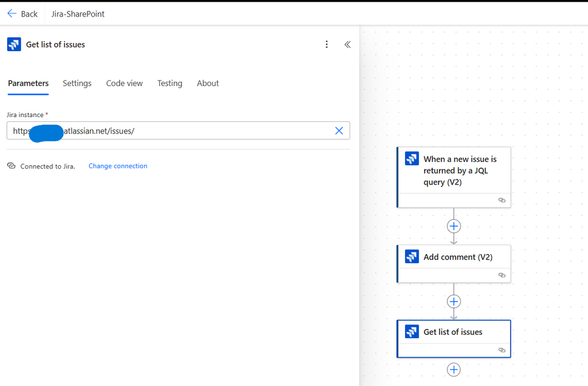Image resolution: width=588 pixels, height=386 pixels.
Task: Select the Add comment (V2) action card
Action: (x=454, y=264)
